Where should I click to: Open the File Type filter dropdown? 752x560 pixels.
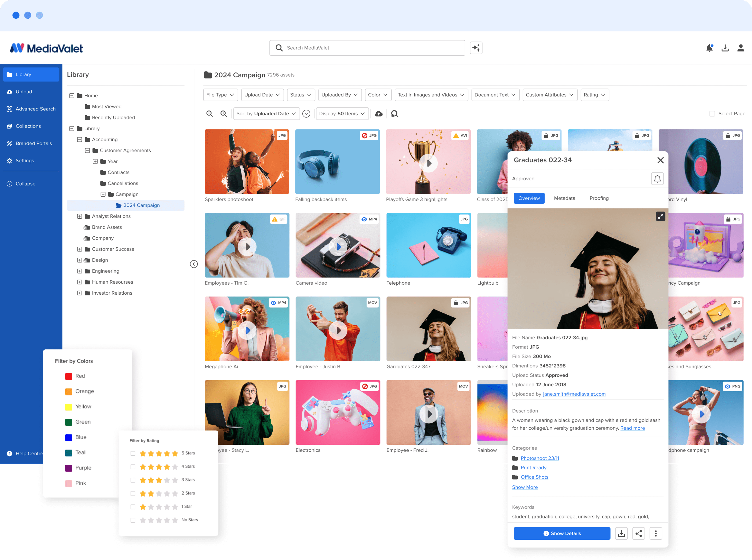click(220, 95)
